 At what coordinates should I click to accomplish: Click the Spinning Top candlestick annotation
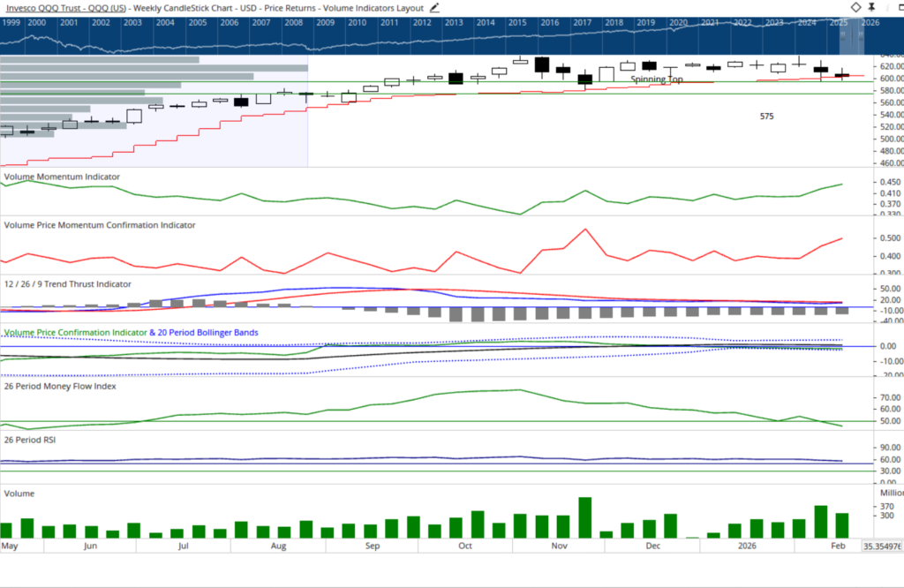656,79
